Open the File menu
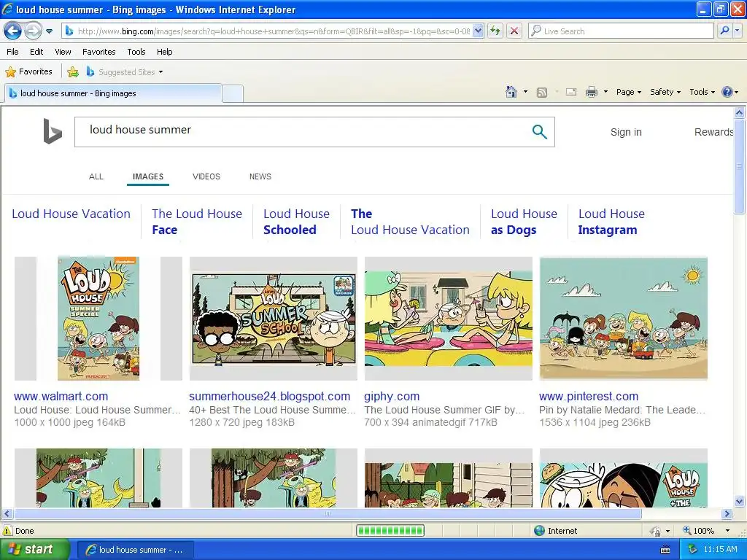747x560 pixels. (x=13, y=52)
